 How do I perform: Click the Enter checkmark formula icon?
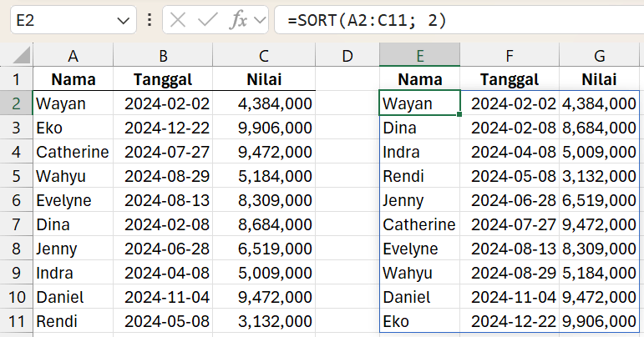pyautogui.click(x=207, y=20)
